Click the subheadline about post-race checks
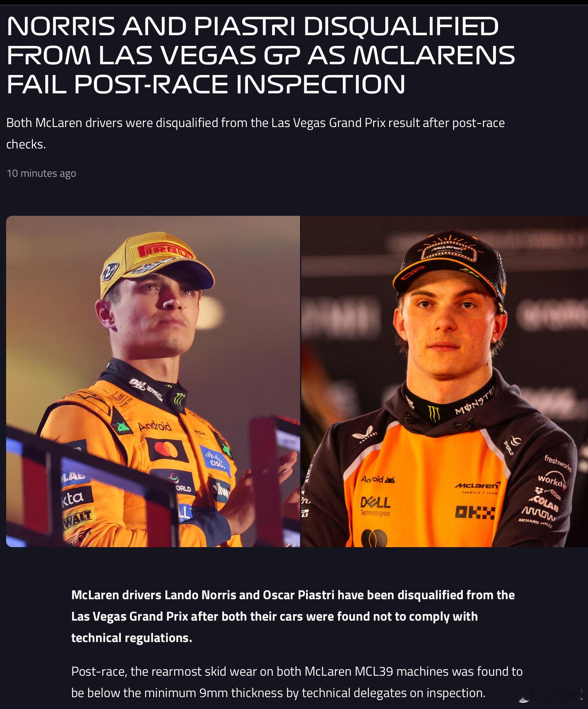The image size is (588, 709). (255, 133)
